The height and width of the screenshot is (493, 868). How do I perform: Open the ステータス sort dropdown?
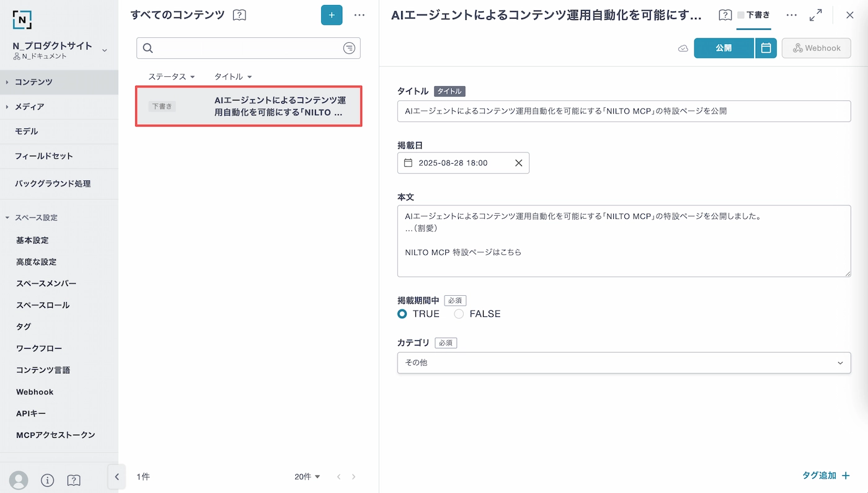(x=172, y=76)
